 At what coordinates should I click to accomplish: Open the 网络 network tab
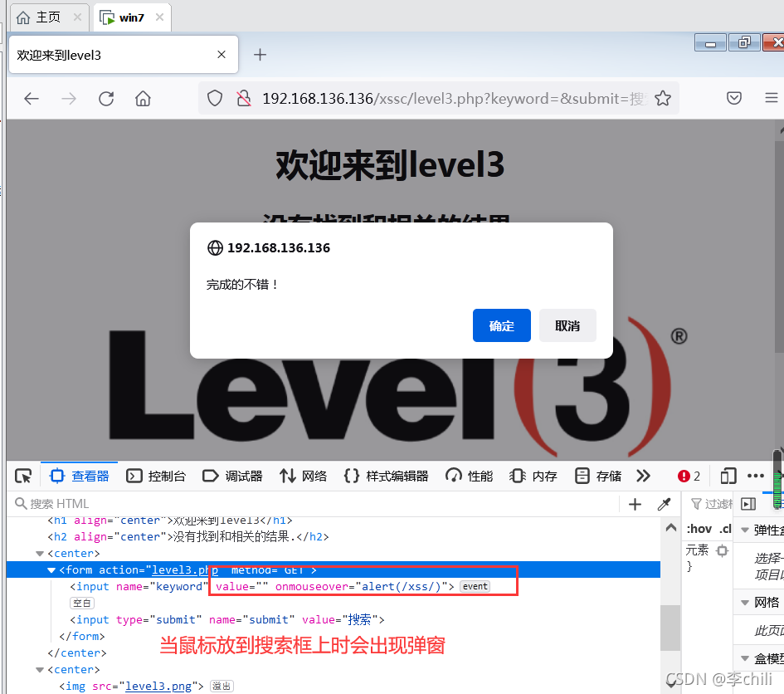[303, 476]
